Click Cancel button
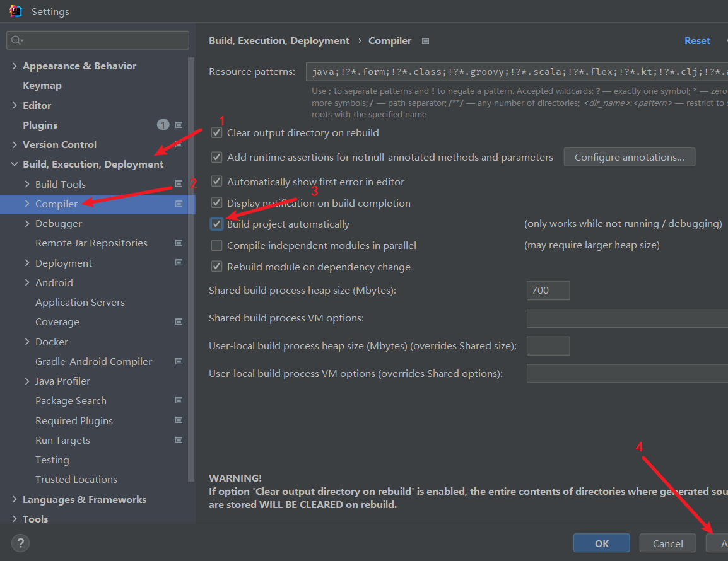Viewport: 728px width, 561px height. (667, 543)
